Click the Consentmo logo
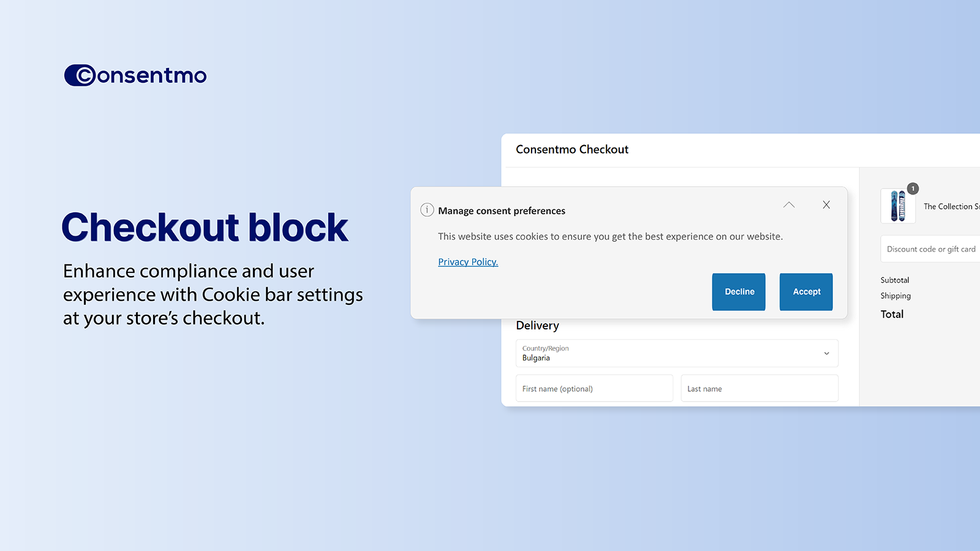The width and height of the screenshot is (980, 551). (135, 75)
